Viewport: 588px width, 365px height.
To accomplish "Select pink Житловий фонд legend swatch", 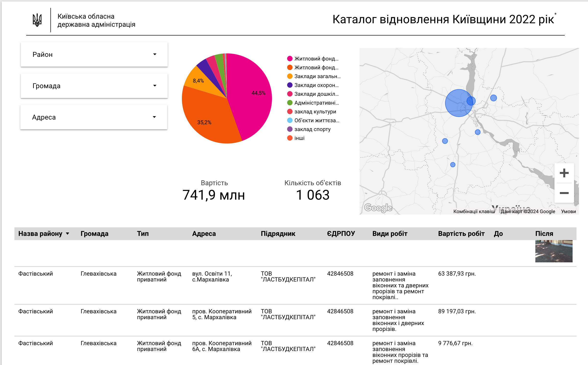I will [x=290, y=59].
